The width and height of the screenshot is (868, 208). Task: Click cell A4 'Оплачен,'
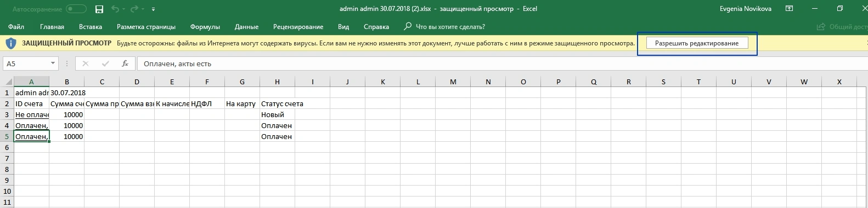click(x=31, y=125)
